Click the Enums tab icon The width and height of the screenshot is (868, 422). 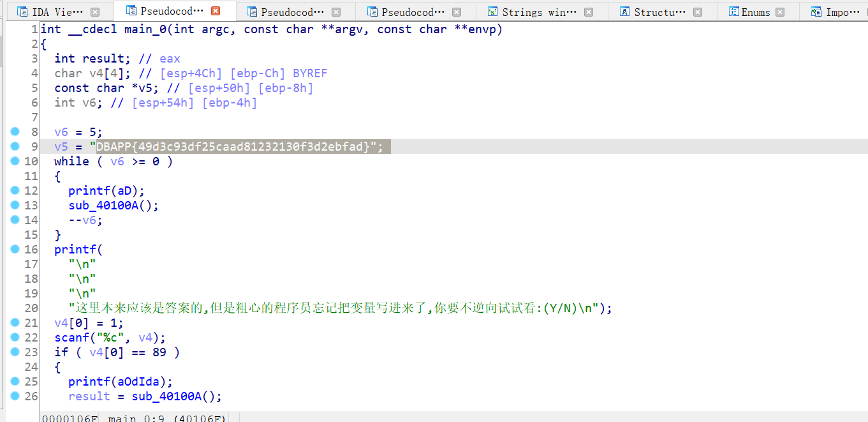[x=734, y=12]
